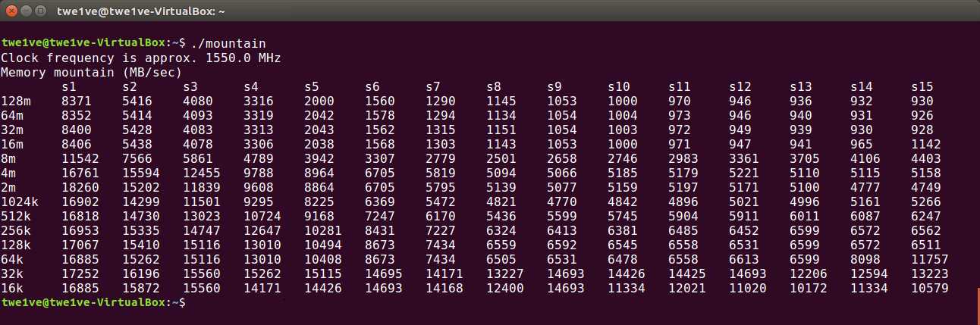Click the value 8406 in the 16m row
This screenshot has height=325, width=980.
click(x=77, y=144)
